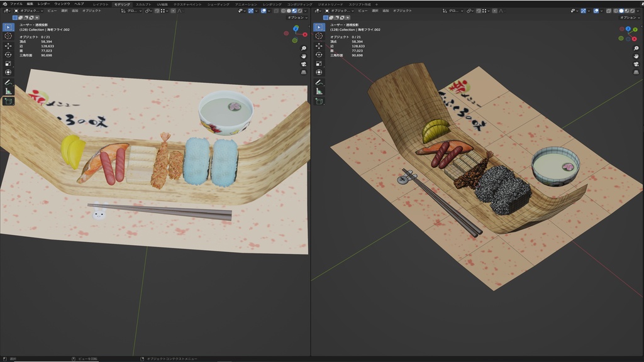Open オブジェクト menu in left viewport header
644x362 pixels.
tap(92, 11)
